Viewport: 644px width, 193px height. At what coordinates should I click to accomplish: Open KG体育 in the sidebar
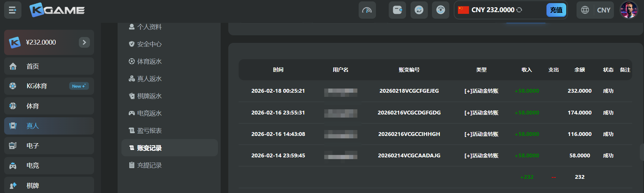[x=49, y=86]
